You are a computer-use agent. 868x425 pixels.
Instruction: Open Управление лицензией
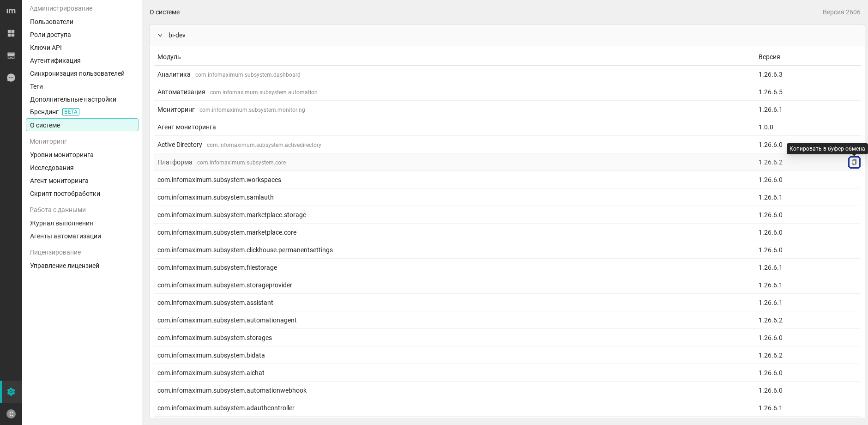[82, 266]
